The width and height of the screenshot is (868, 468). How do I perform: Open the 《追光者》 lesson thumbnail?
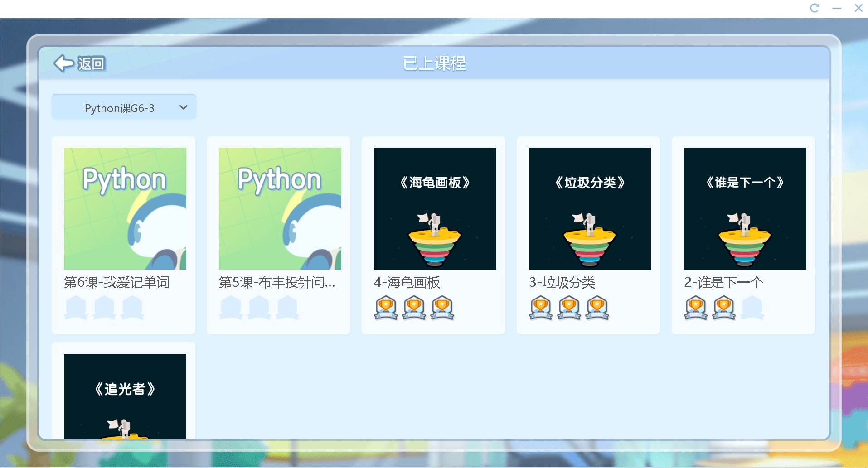point(125,396)
